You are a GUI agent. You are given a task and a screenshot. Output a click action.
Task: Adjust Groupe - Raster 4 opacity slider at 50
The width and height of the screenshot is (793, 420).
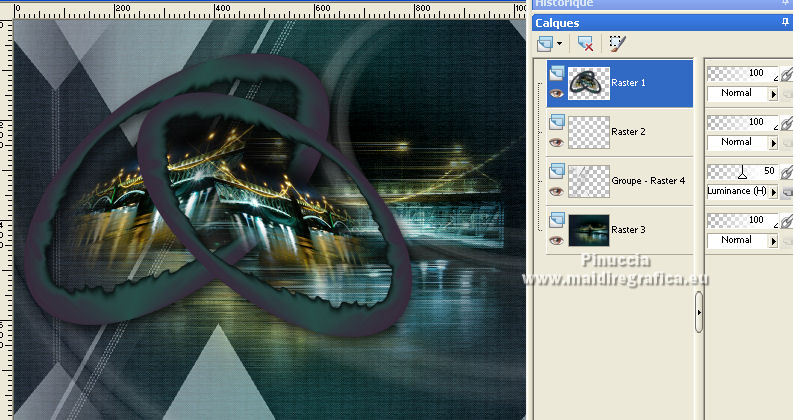point(742,172)
